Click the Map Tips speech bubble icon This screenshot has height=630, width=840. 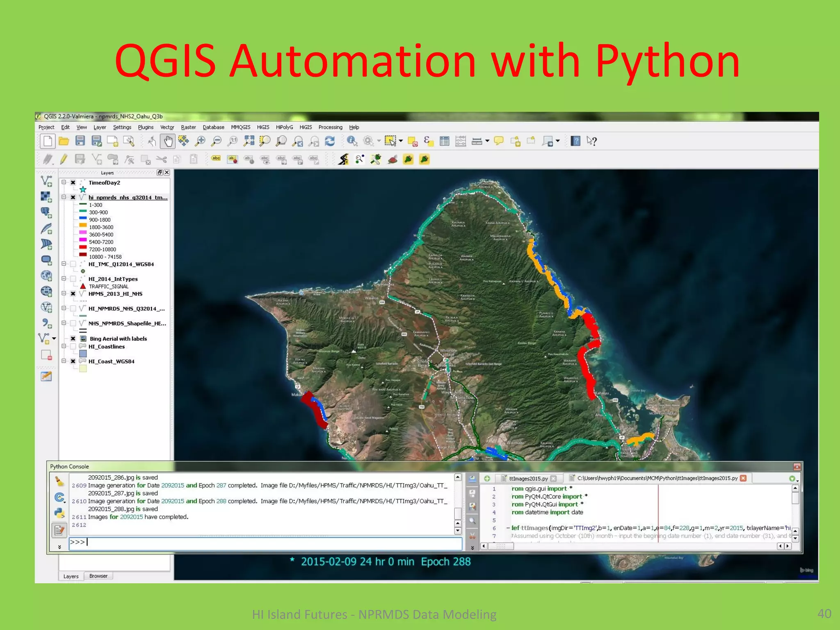(499, 141)
